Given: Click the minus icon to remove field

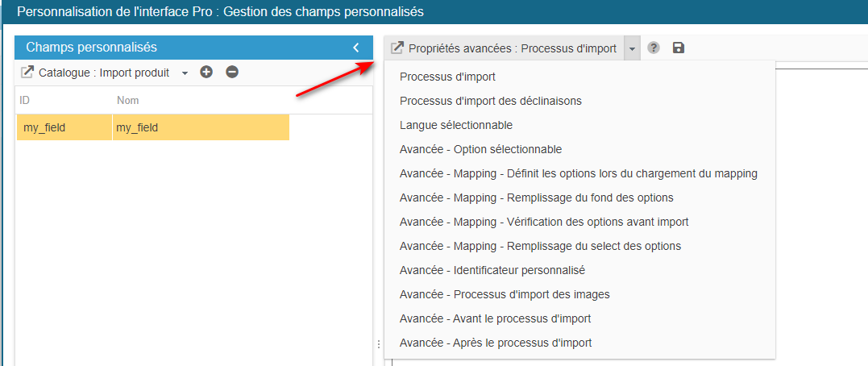Looking at the screenshot, I should [x=232, y=73].
